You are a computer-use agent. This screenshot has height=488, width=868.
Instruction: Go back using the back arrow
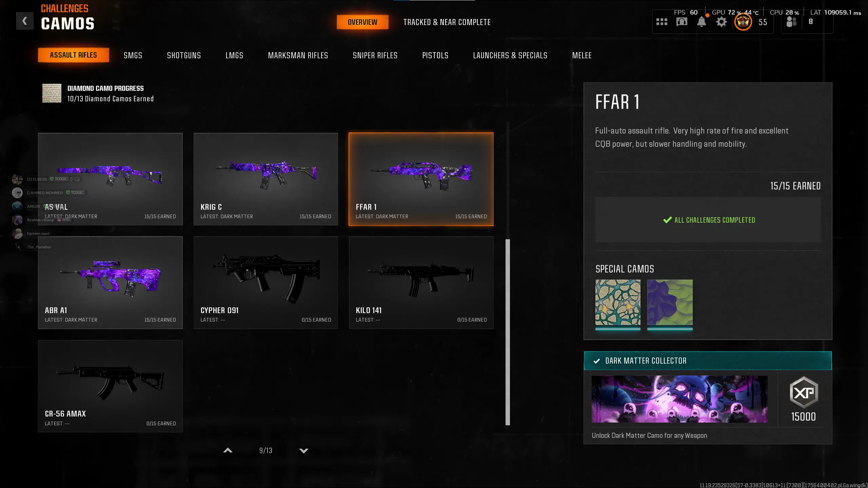click(25, 21)
